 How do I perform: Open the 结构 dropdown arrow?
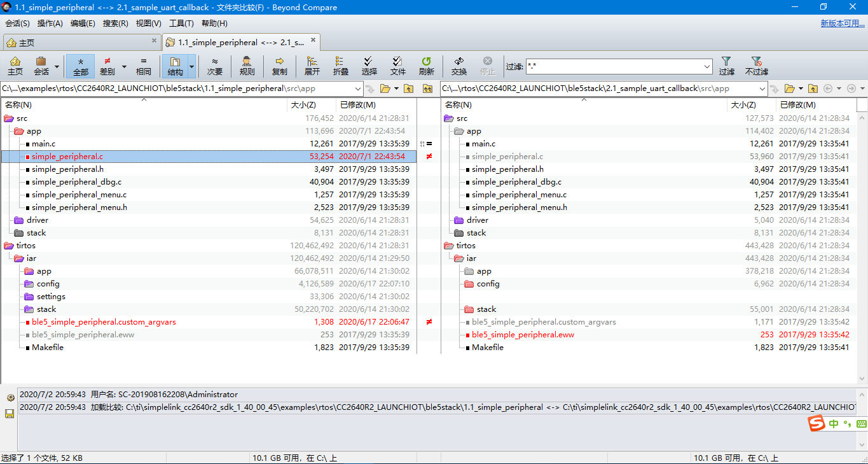[191, 66]
